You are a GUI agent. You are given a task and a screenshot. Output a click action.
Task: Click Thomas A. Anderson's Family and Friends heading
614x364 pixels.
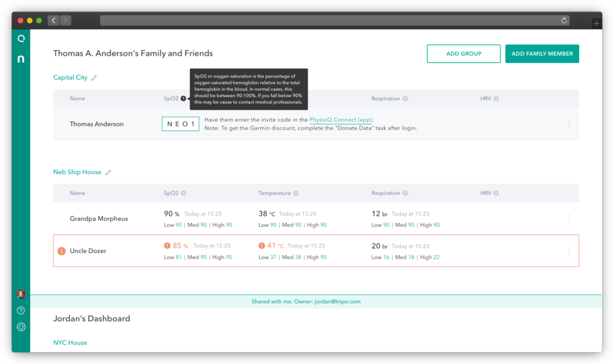(133, 53)
